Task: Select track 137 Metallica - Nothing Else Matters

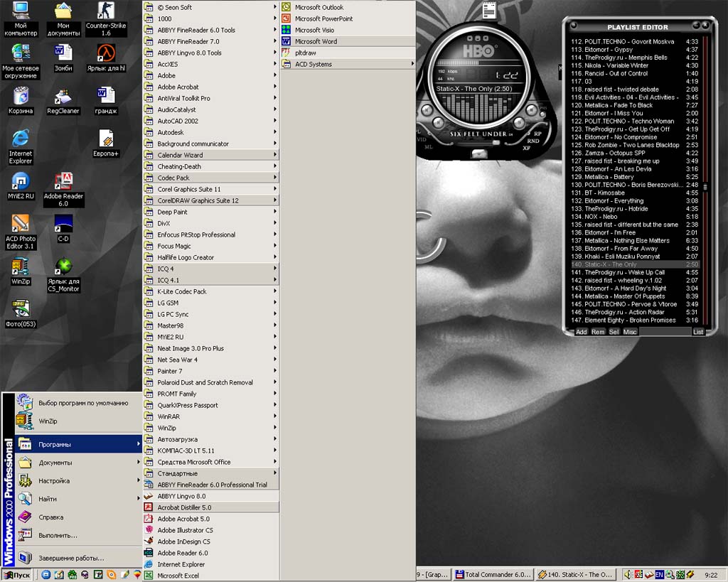Action: pos(635,240)
